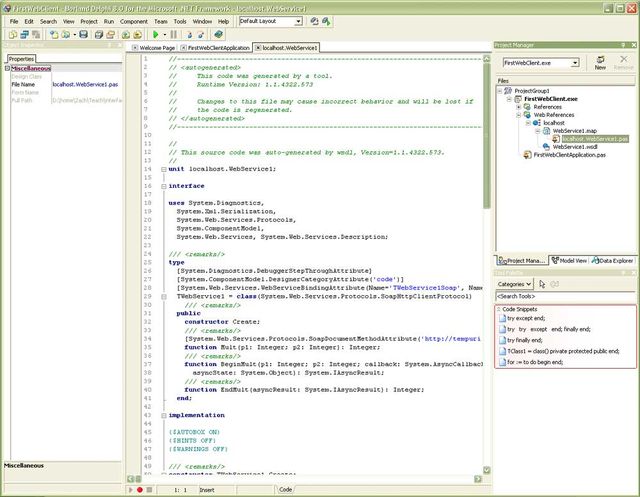640x497 pixels.
Task: Select FirstWebClientApplication.pas in project tree
Action: click(x=569, y=155)
